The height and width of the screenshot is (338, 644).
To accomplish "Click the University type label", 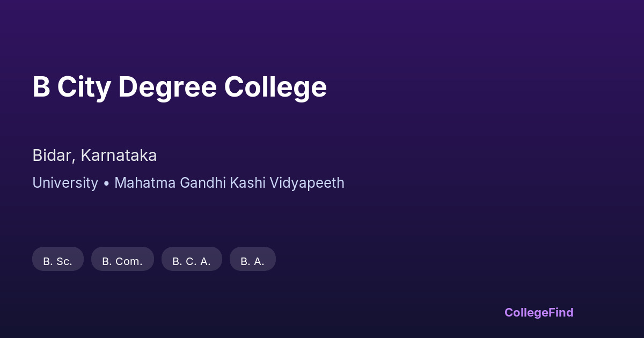I will [65, 183].
